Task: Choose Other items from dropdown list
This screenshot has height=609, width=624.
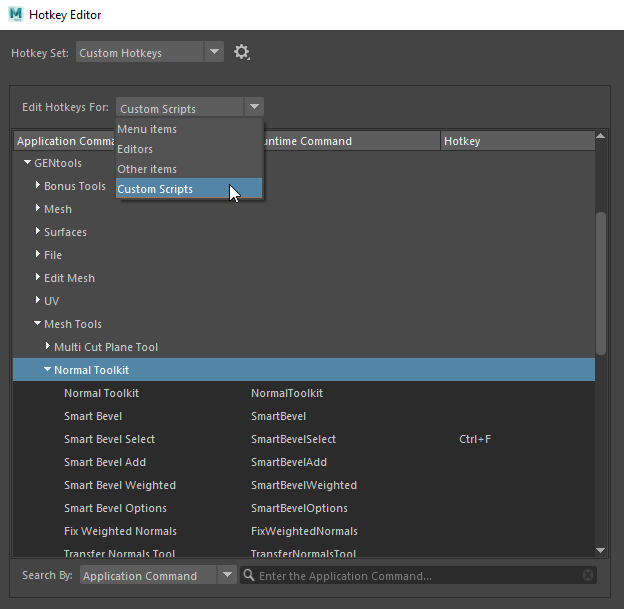Action: (x=189, y=169)
